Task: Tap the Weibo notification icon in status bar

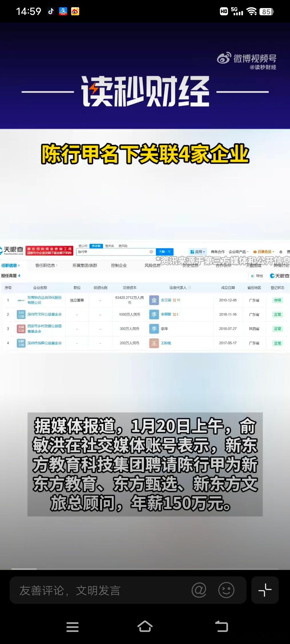Action: tap(75, 11)
